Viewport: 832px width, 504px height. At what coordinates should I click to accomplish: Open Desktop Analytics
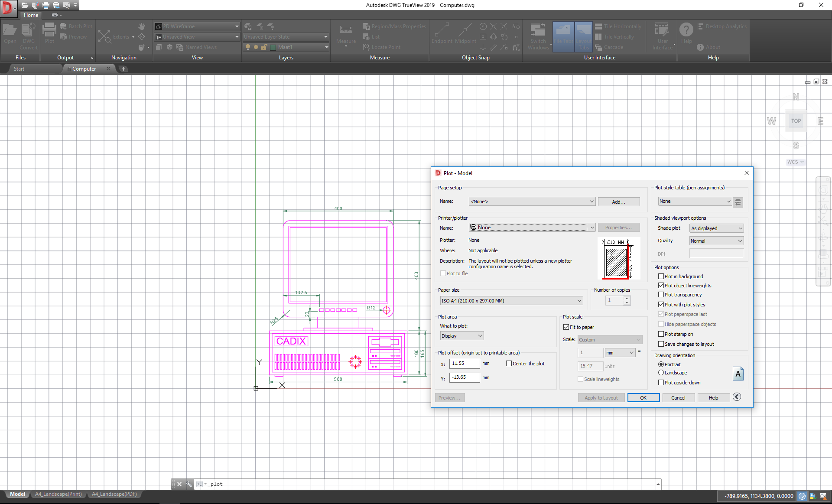(x=722, y=26)
